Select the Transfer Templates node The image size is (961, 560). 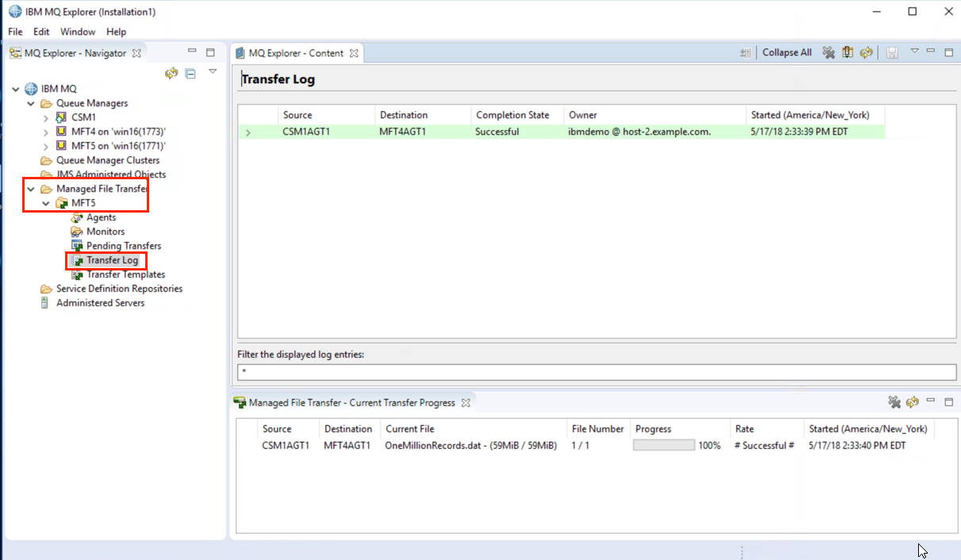126,274
